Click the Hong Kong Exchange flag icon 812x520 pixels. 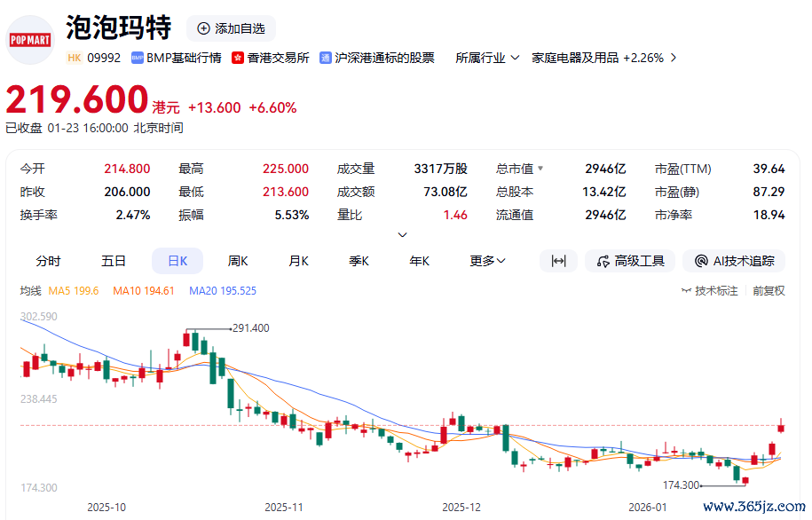pyautogui.click(x=237, y=58)
